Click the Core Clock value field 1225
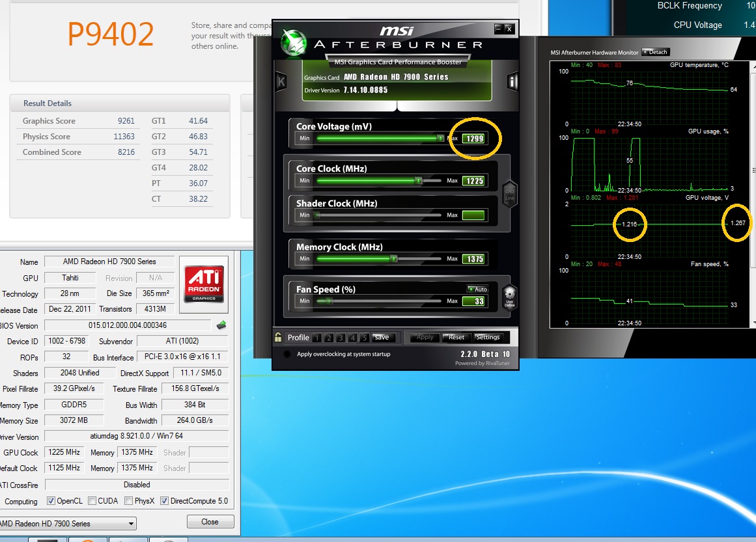Image resolution: width=756 pixels, height=542 pixels. (x=474, y=181)
